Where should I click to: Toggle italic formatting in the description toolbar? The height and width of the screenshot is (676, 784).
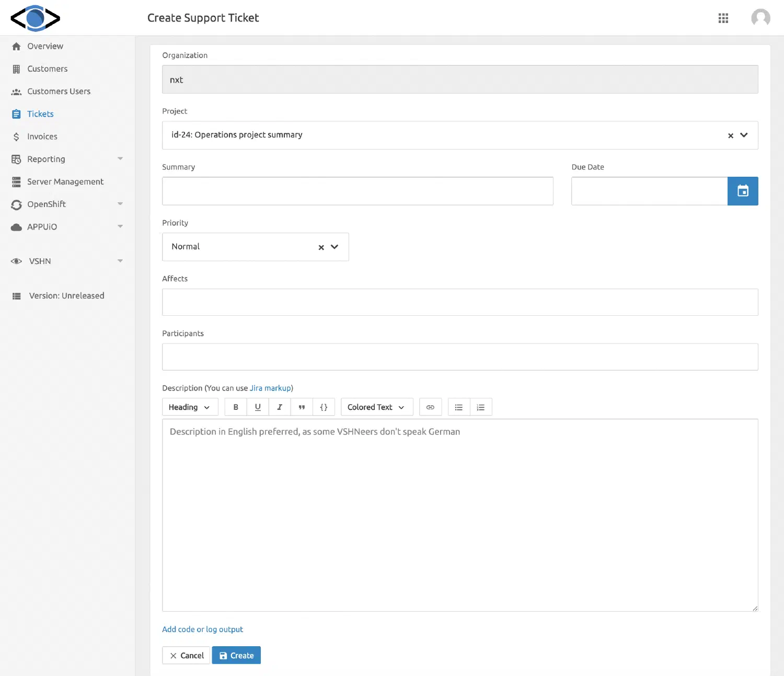click(280, 407)
